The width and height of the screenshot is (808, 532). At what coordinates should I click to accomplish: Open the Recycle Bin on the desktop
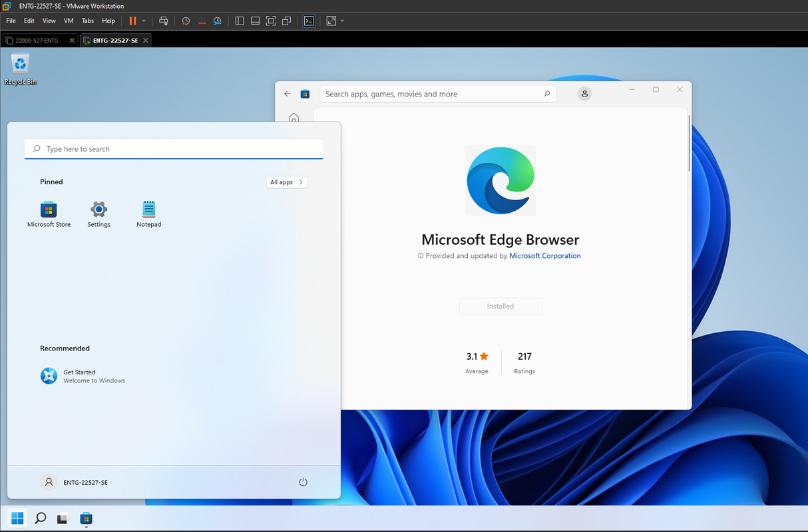[x=21, y=69]
